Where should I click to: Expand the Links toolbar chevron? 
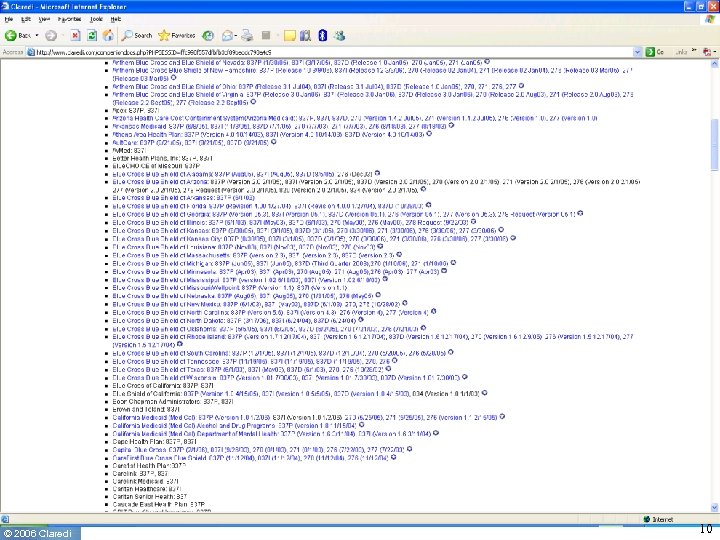click(x=694, y=51)
